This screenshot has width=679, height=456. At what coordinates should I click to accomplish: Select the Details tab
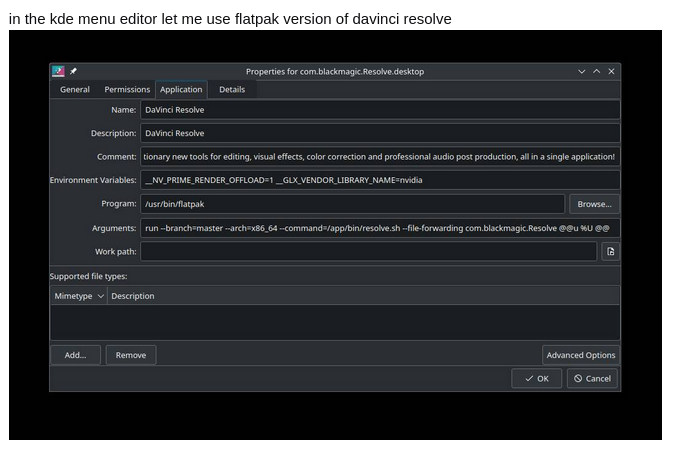232,89
